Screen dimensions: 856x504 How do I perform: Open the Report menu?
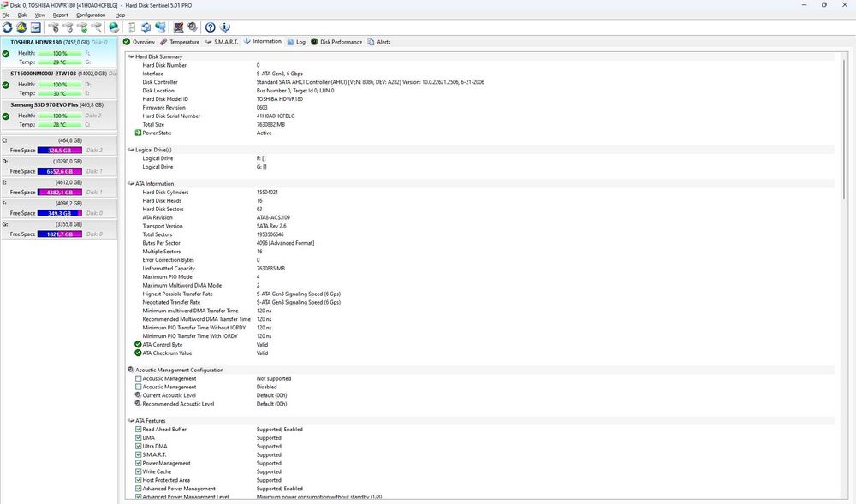coord(61,15)
